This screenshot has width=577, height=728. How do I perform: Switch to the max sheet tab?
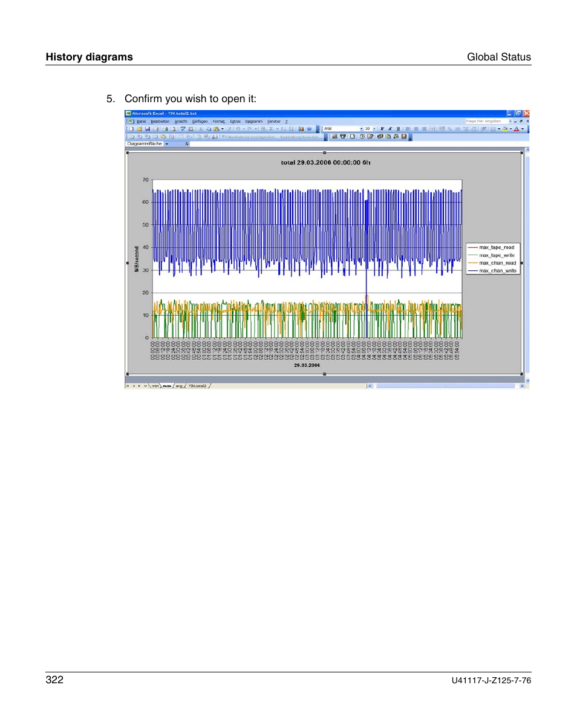tap(168, 386)
